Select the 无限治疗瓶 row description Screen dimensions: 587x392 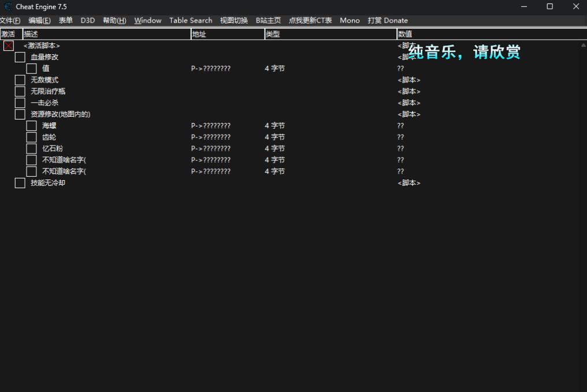point(48,91)
